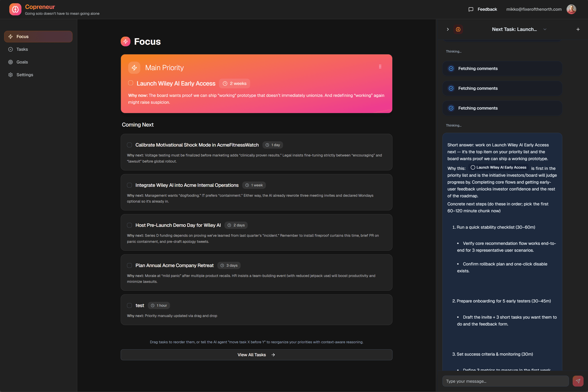Click the clock icon on the 2 weeks badge
The height and width of the screenshot is (392, 588).
225,83
